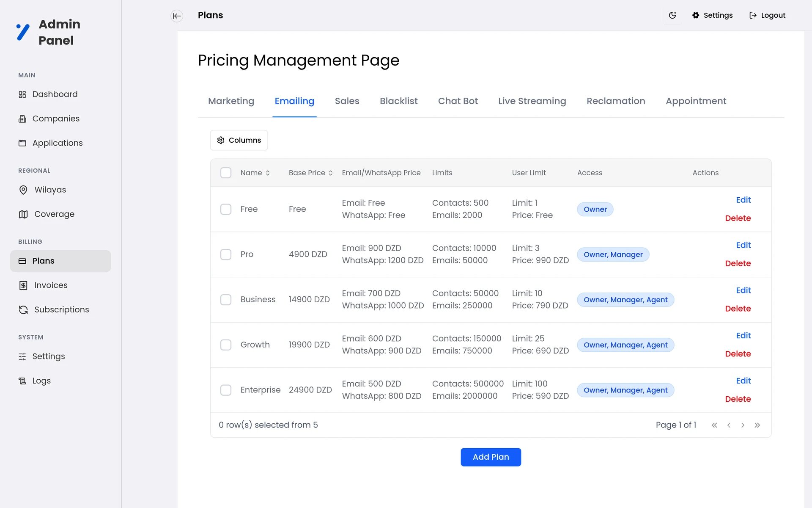
Task: Click the Owner, Manager access badge
Action: [613, 254]
